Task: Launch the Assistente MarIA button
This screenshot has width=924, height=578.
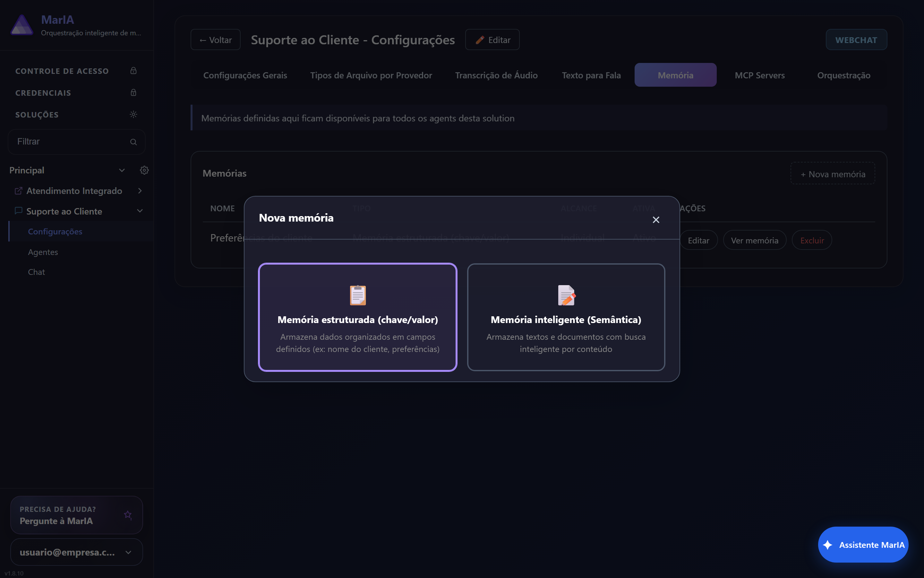Action: [863, 545]
